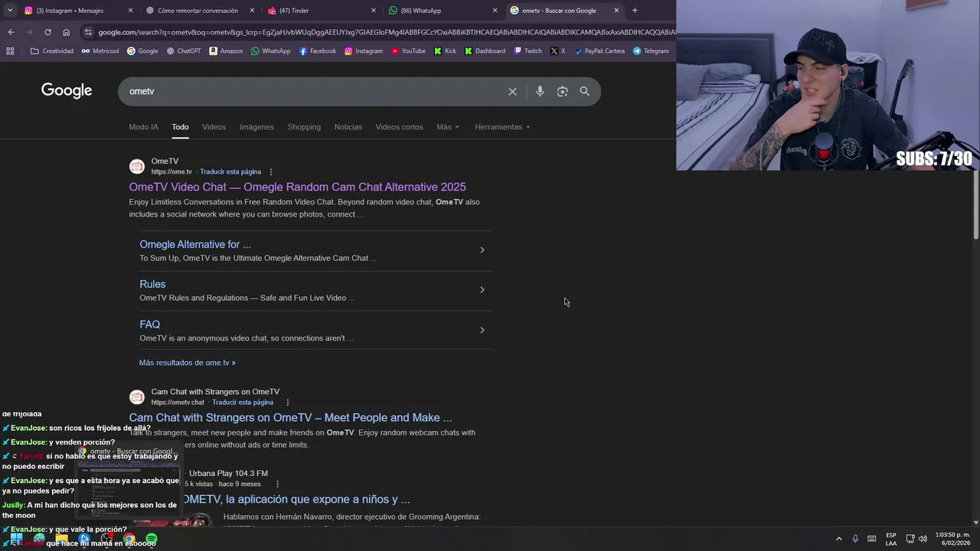Open the OMETV aplicación que expone video result
The image size is (980, 551).
[x=296, y=500]
